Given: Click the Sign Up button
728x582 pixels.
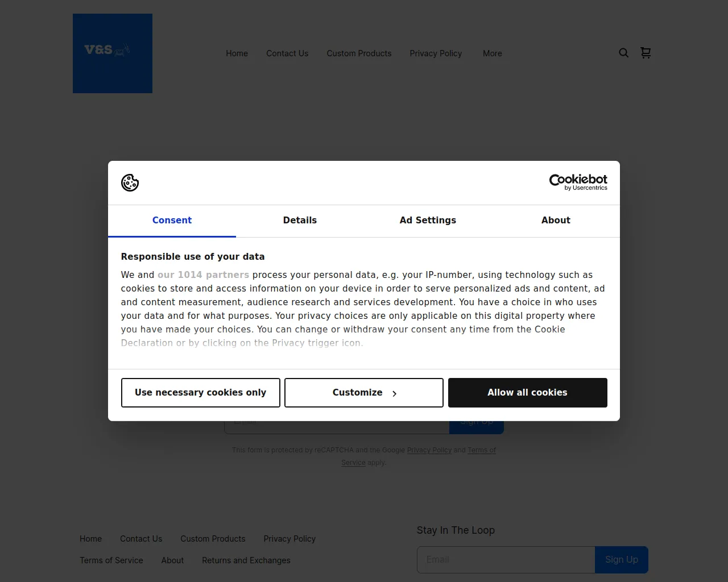Looking at the screenshot, I should click(621, 559).
